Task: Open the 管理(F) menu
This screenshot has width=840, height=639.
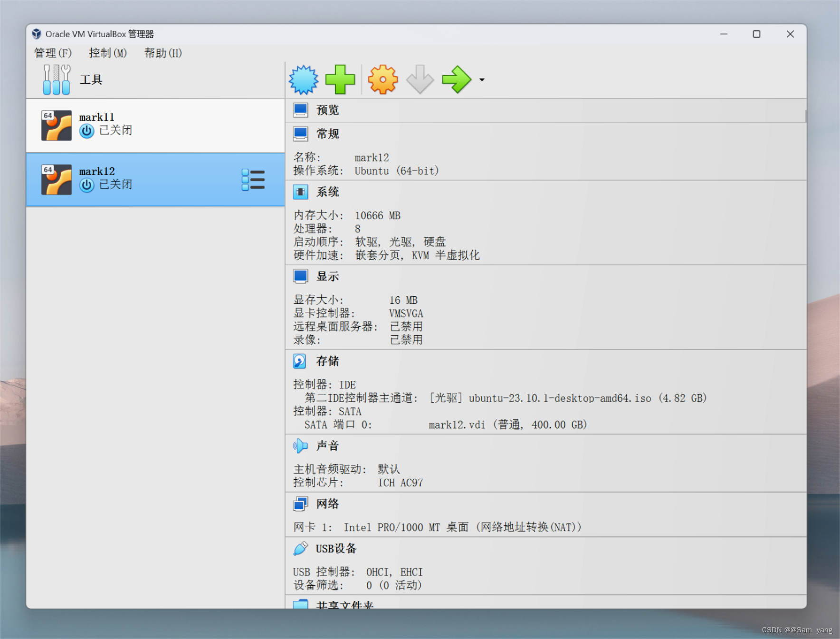Action: point(53,53)
